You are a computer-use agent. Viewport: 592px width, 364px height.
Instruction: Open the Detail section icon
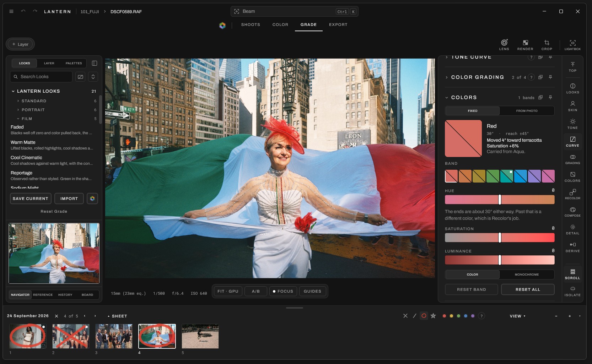pos(572,229)
